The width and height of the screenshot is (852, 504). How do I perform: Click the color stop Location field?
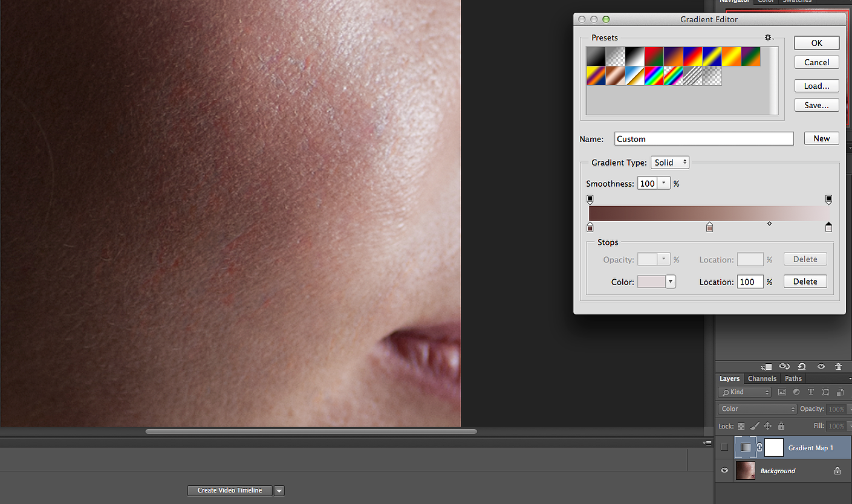tap(750, 282)
